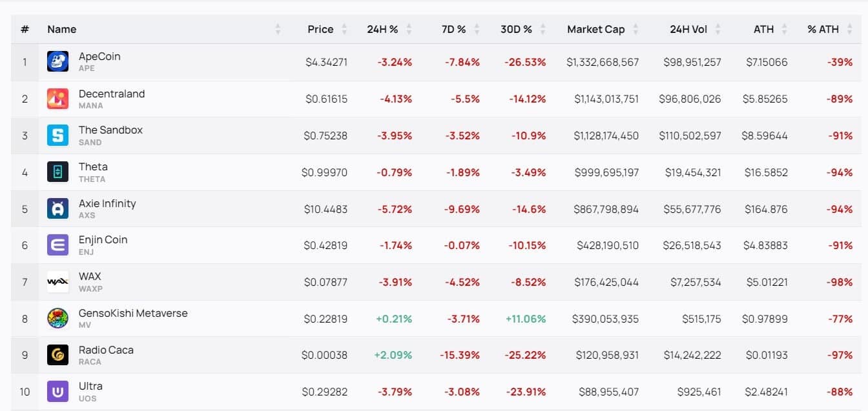Click the Ultra logo icon

click(57, 392)
